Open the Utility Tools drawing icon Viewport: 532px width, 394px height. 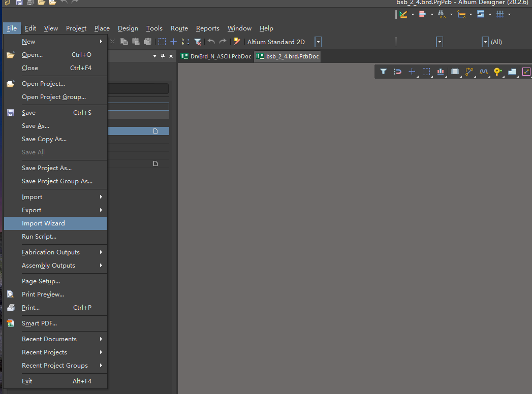click(x=403, y=14)
